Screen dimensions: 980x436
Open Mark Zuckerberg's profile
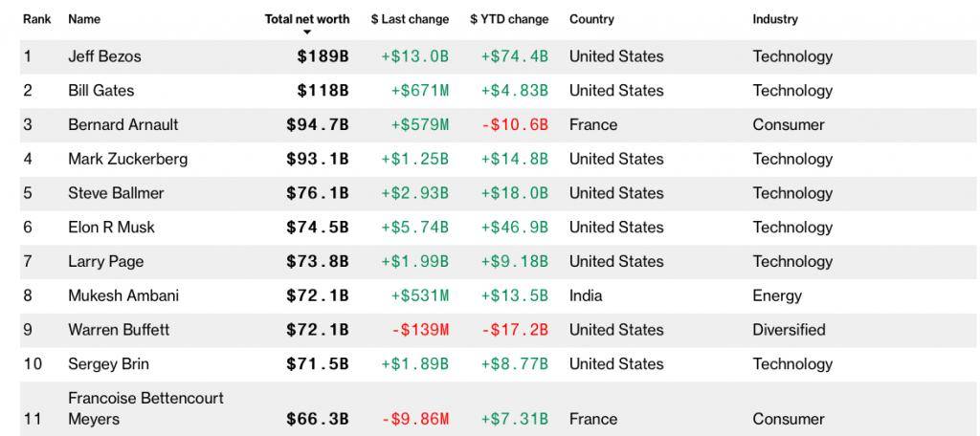[x=127, y=159]
